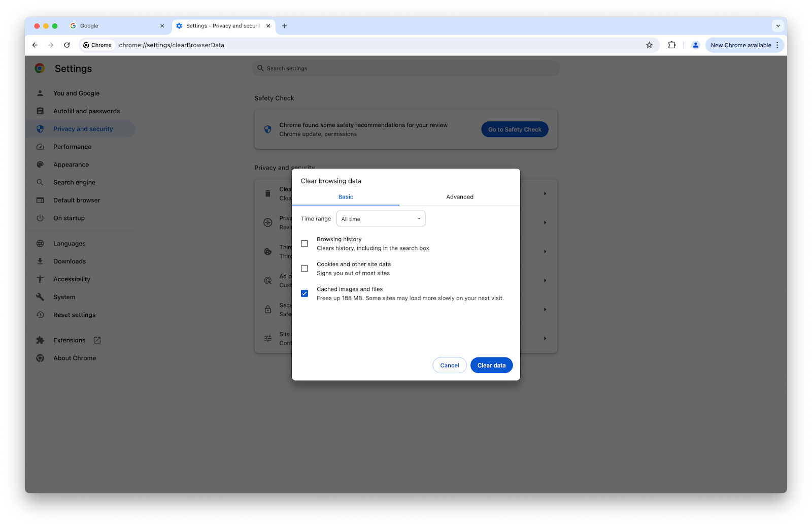Viewport: 812px width, 526px height.
Task: Click the On startup power icon
Action: click(x=40, y=218)
